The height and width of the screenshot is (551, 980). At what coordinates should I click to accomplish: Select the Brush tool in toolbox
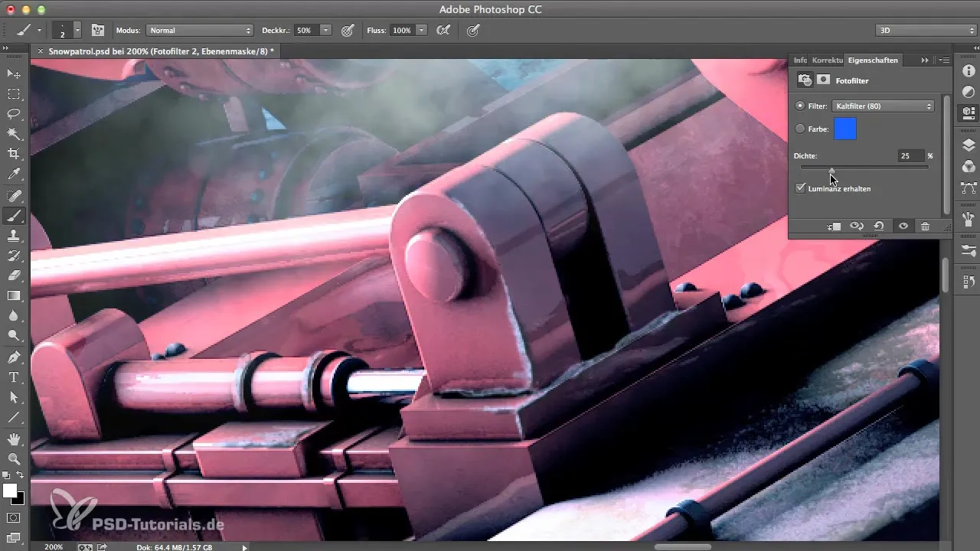click(x=14, y=216)
